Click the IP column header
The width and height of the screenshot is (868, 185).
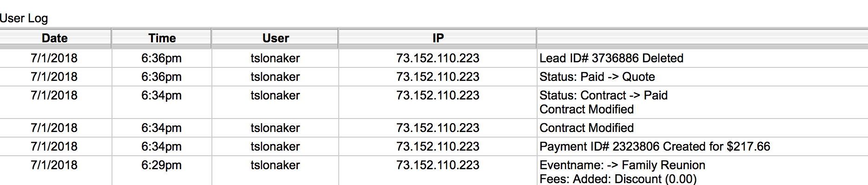coord(438,38)
